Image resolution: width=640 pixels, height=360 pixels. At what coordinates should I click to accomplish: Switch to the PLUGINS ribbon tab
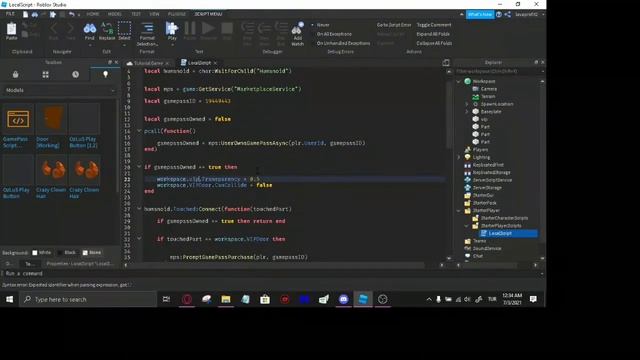click(x=177, y=14)
